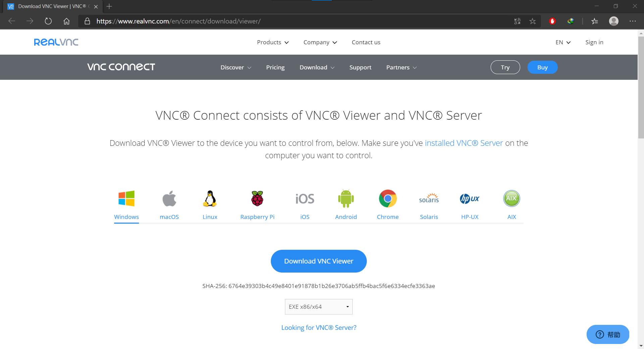Open the red ad-blocker extension icon

pos(552,21)
